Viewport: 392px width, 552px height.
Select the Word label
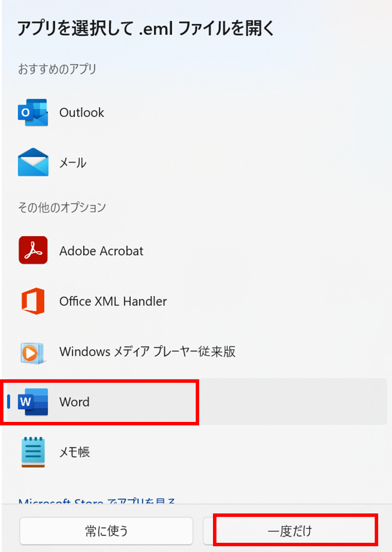(x=74, y=402)
